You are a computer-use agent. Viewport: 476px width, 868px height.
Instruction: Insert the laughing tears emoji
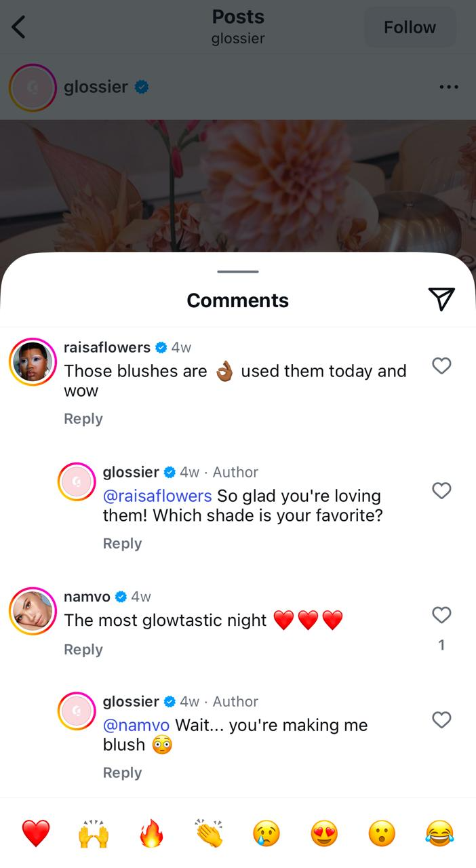[439, 833]
